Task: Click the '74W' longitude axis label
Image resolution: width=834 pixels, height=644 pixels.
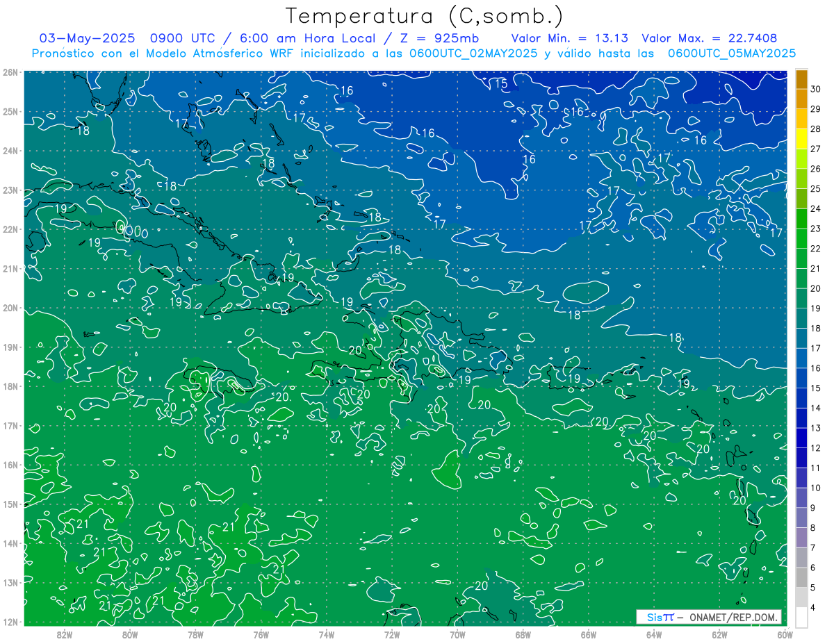Action: [x=327, y=634]
